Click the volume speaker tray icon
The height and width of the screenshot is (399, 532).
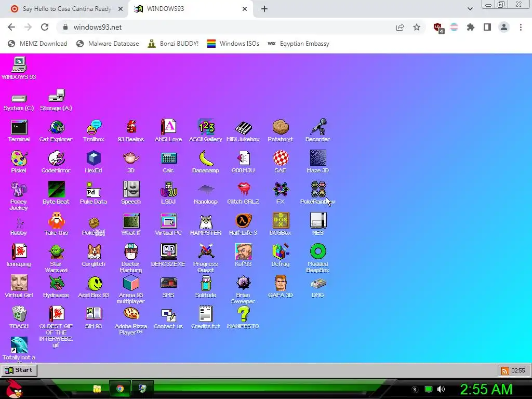(x=441, y=389)
